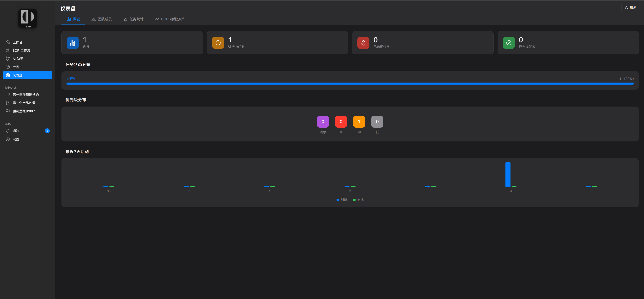Open shortcut 测试里程碑007
This screenshot has width=644, height=299.
(24, 111)
